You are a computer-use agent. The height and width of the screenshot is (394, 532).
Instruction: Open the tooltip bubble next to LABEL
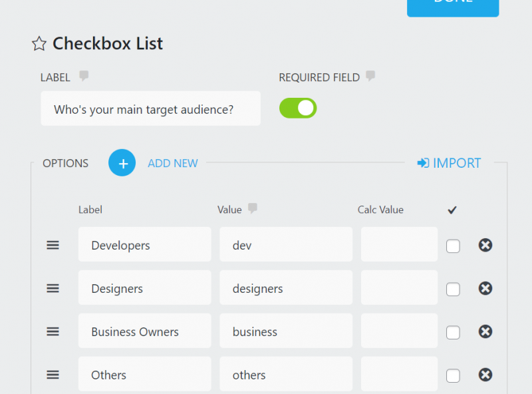84,76
